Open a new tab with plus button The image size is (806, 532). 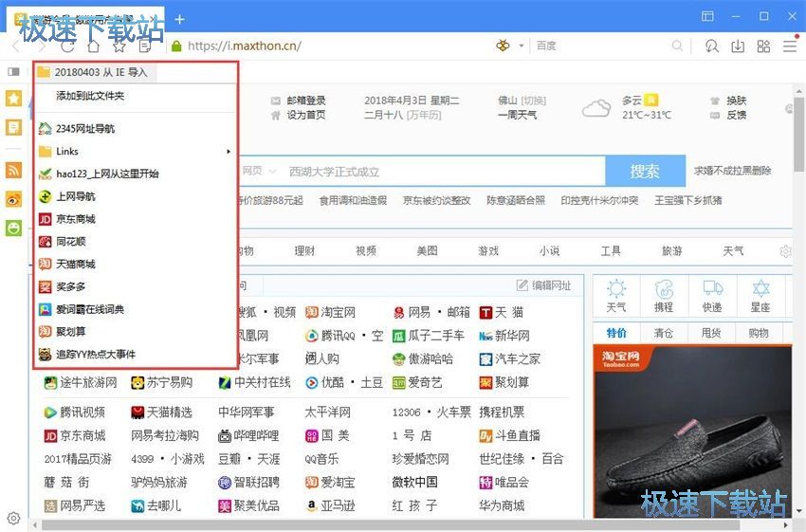tap(179, 20)
